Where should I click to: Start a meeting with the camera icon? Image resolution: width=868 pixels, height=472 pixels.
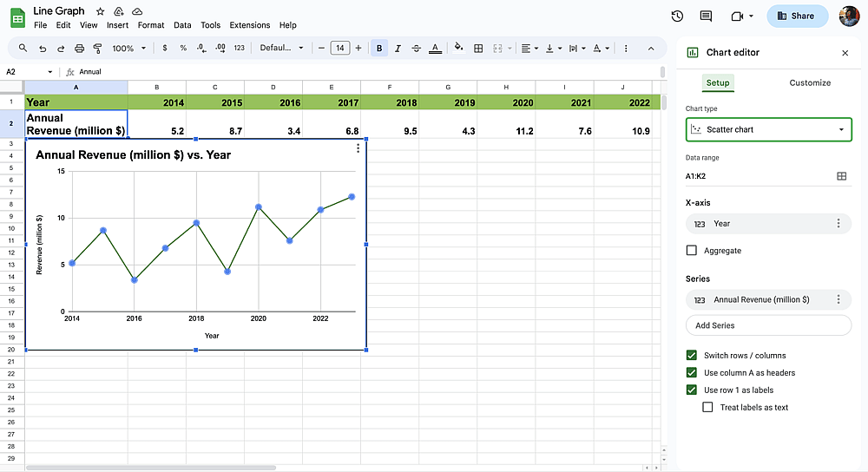click(737, 16)
